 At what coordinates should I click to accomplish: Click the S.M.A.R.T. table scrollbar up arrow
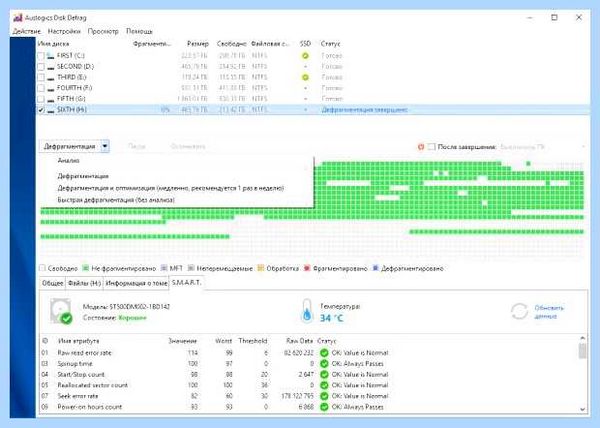(x=582, y=338)
